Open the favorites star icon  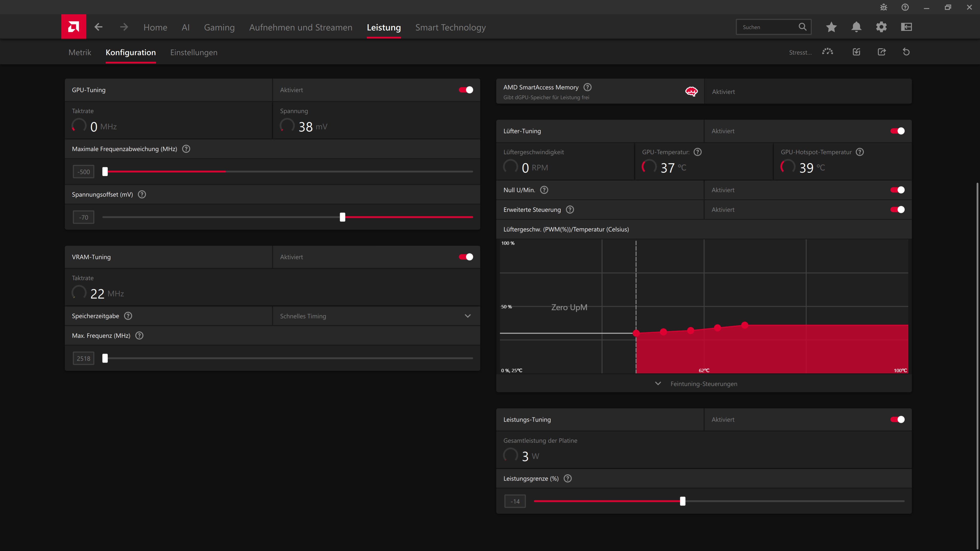pos(831,27)
